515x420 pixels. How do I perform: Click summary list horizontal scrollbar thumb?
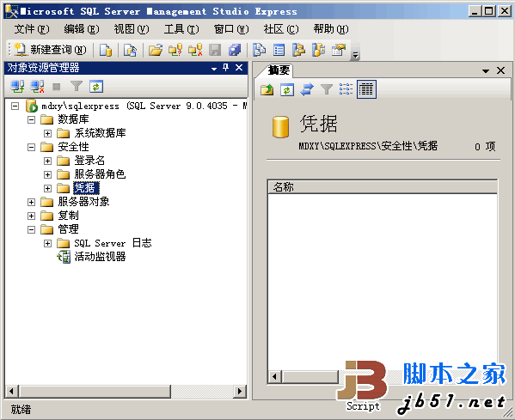click(x=310, y=377)
